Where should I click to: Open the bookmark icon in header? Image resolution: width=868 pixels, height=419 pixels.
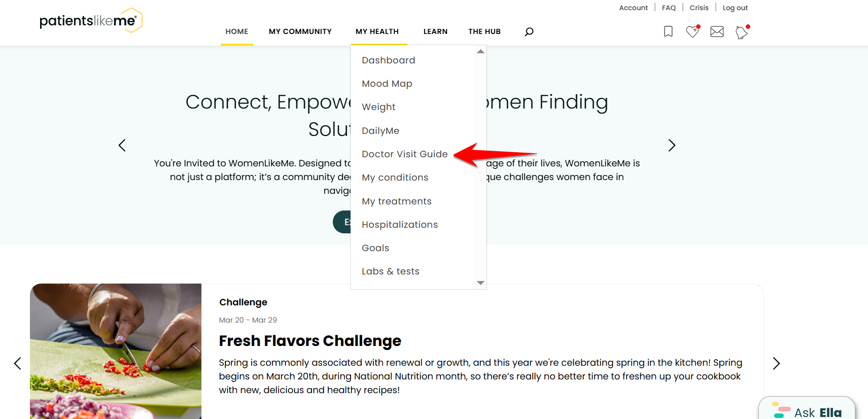pos(668,31)
